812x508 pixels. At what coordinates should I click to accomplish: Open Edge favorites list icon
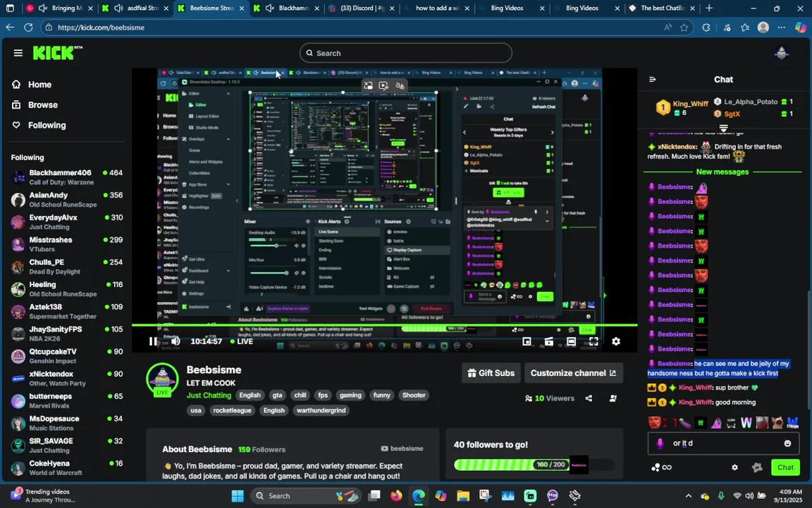click(744, 28)
